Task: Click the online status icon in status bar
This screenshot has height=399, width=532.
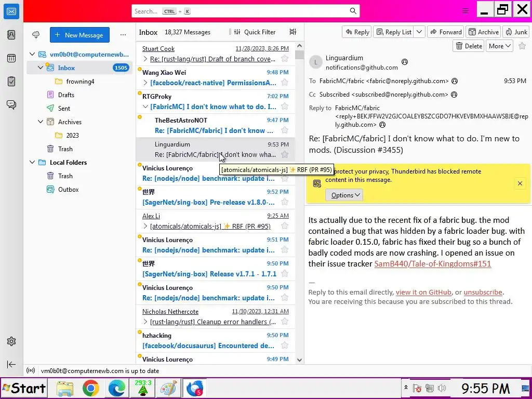Action: 31,371
